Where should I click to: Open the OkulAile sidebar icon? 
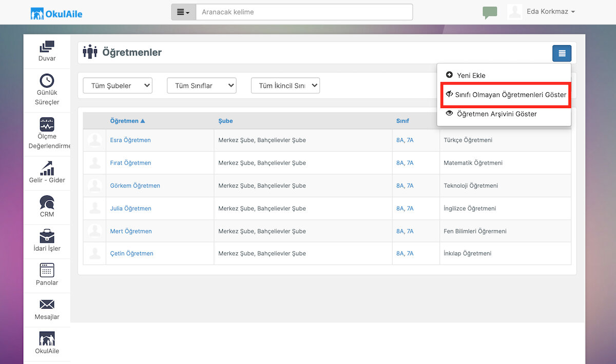tap(47, 338)
